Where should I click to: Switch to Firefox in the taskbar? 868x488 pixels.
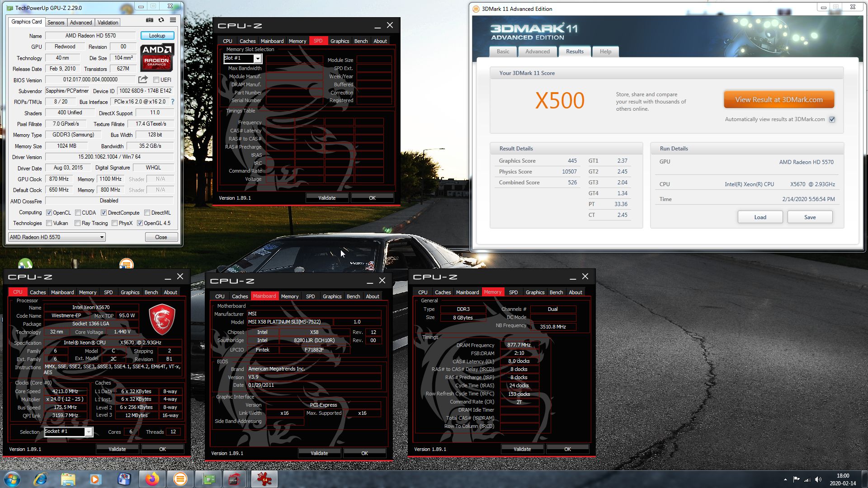click(152, 479)
